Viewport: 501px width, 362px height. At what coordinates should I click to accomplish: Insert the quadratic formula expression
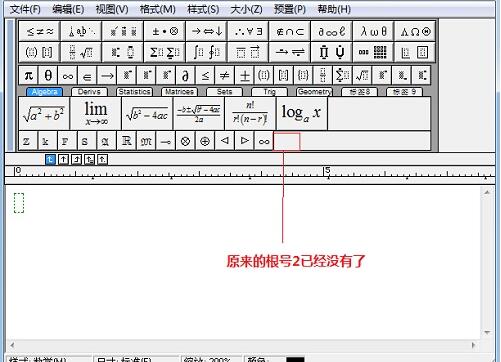tap(199, 114)
